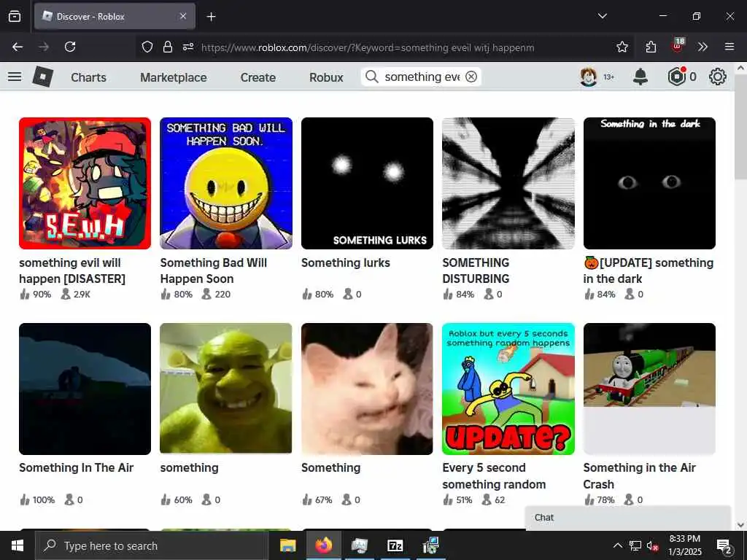The width and height of the screenshot is (747, 560).
Task: Open File Explorer from taskbar
Action: coord(287,545)
